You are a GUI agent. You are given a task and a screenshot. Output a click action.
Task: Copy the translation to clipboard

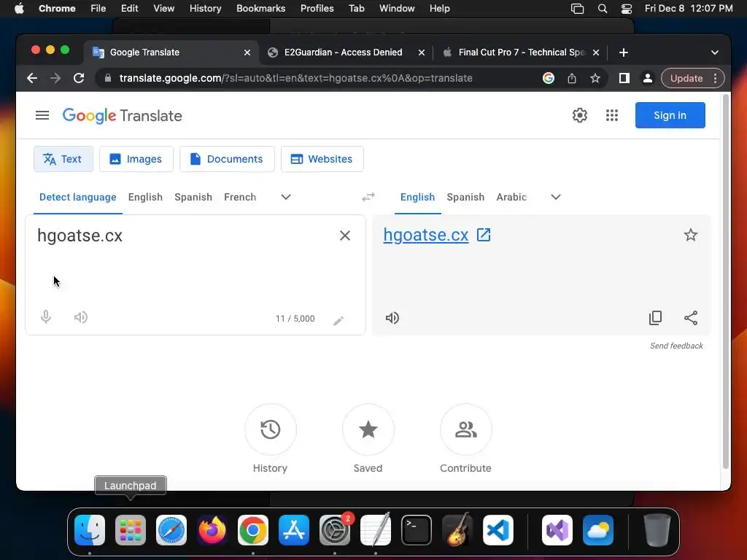pyautogui.click(x=656, y=318)
